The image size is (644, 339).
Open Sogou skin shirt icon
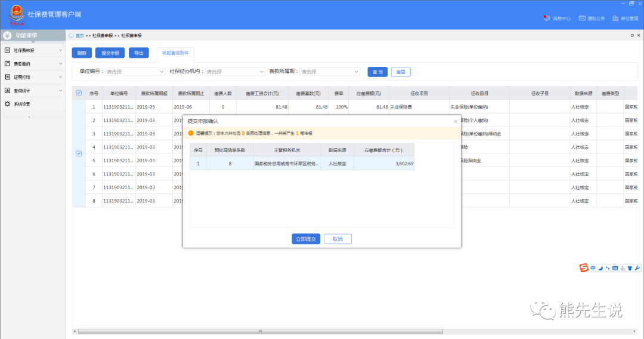(630, 268)
